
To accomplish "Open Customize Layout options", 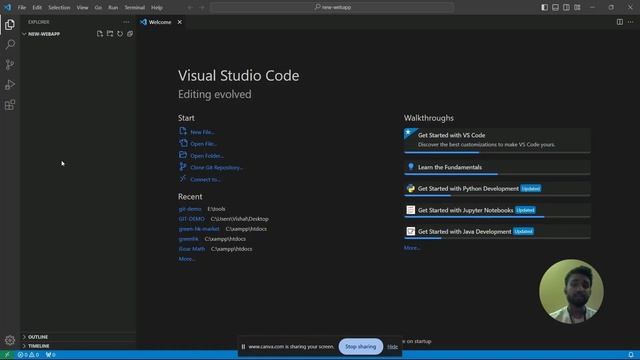I will click(577, 7).
